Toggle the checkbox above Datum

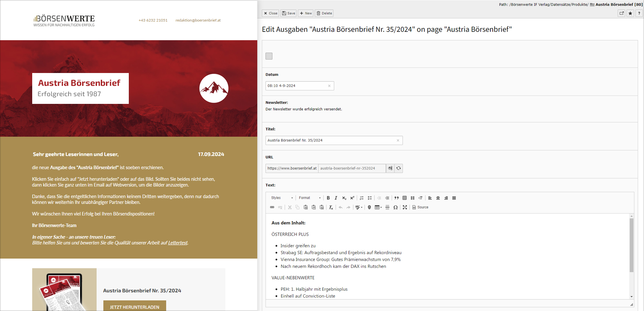(269, 56)
